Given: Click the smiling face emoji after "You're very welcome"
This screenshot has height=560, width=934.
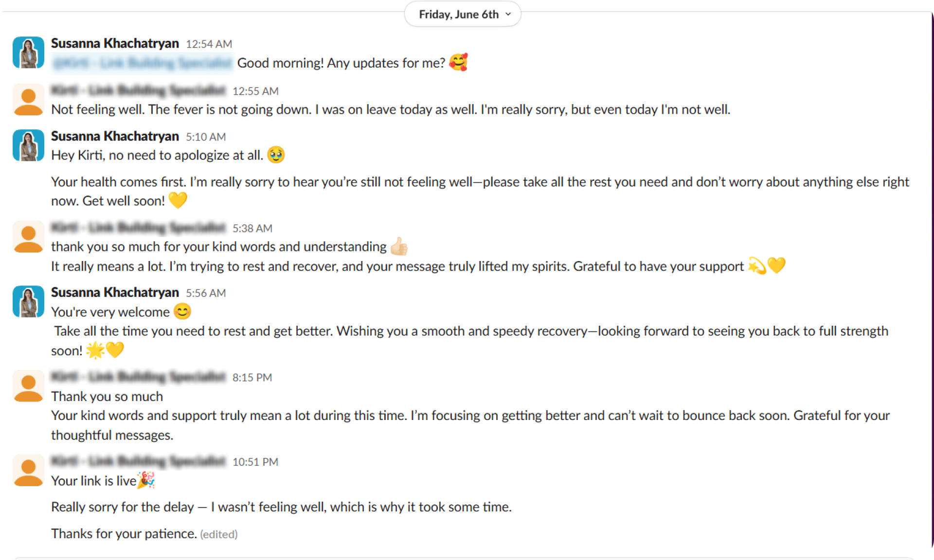Looking at the screenshot, I should tap(182, 312).
